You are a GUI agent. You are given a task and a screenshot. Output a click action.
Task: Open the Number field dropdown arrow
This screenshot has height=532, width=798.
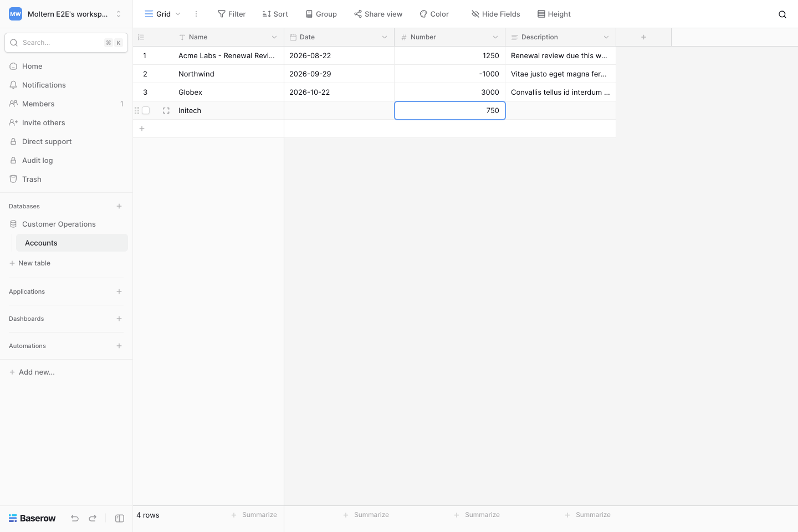tap(495, 37)
